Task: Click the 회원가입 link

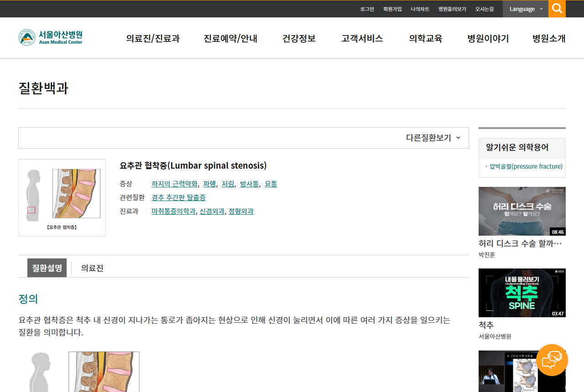Action: pos(392,9)
